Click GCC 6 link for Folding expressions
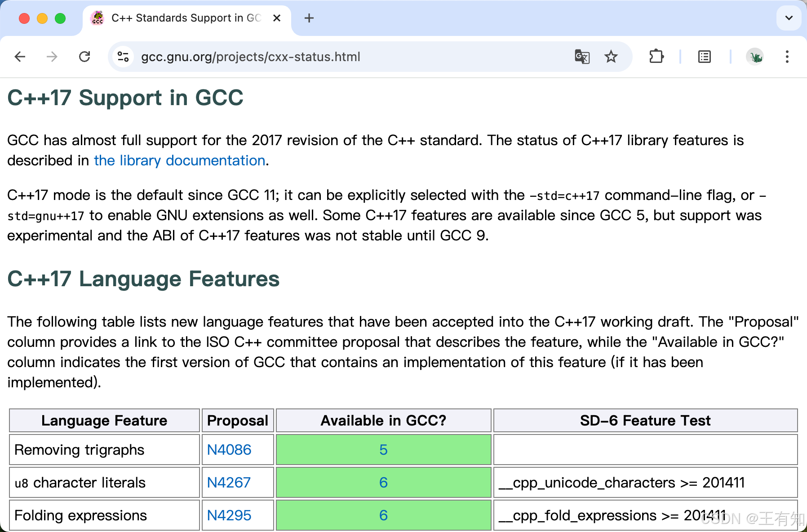Viewport: 807px width, 532px height. pos(383,515)
